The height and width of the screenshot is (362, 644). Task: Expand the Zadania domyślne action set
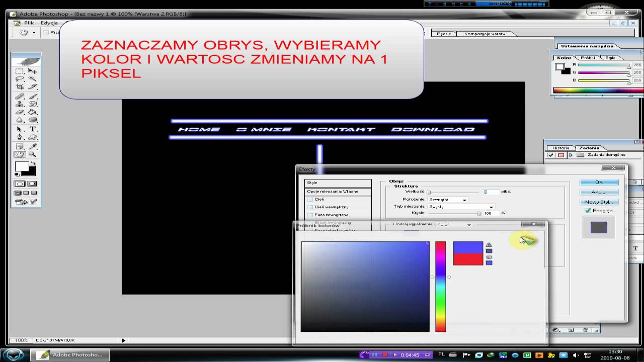[571, 155]
